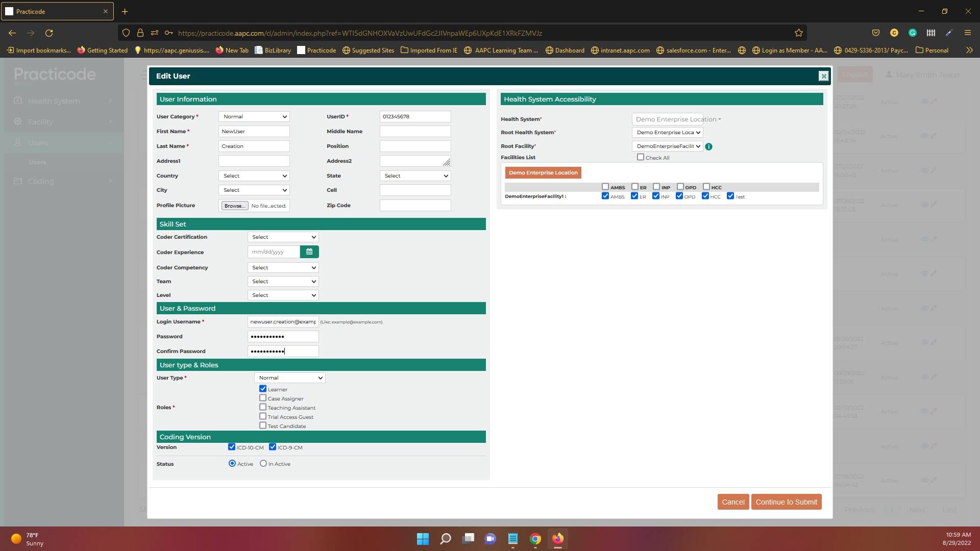This screenshot has height=551, width=980.
Task: Click Continue to Submit button
Action: [786, 502]
